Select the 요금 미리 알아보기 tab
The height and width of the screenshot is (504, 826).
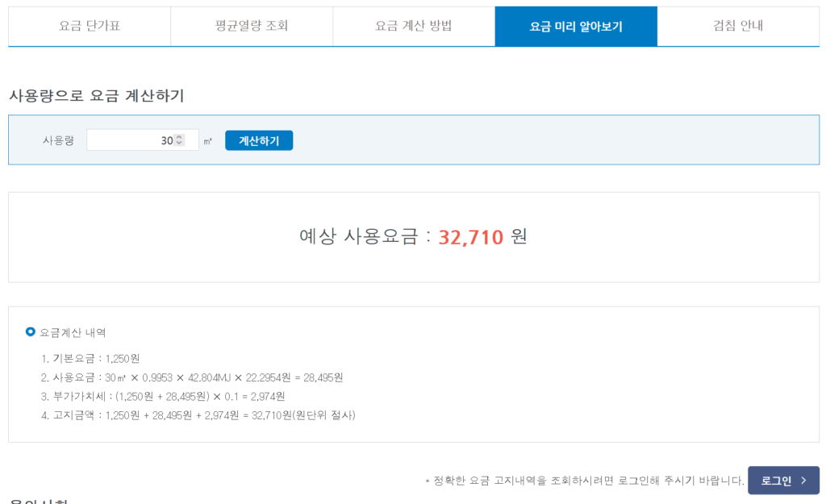(x=576, y=26)
